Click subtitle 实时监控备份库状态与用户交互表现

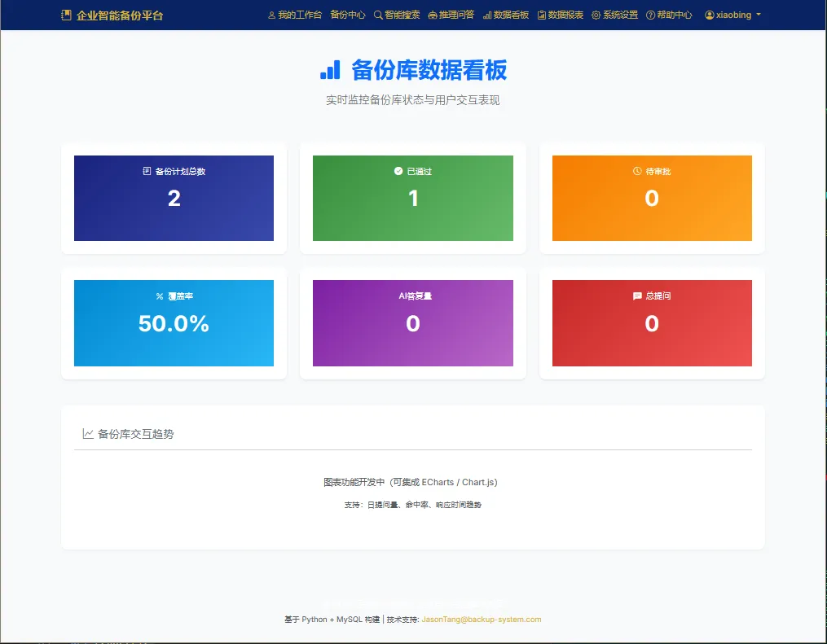pyautogui.click(x=413, y=100)
